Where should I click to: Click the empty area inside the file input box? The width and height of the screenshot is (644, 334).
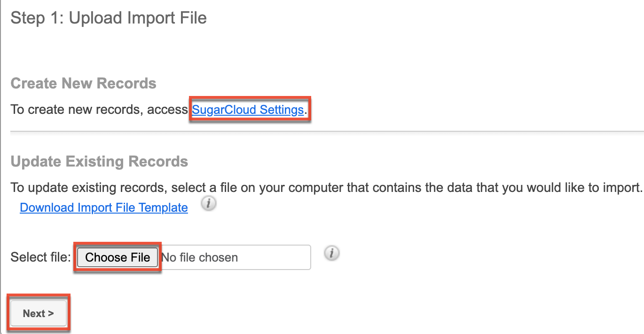pos(277,258)
